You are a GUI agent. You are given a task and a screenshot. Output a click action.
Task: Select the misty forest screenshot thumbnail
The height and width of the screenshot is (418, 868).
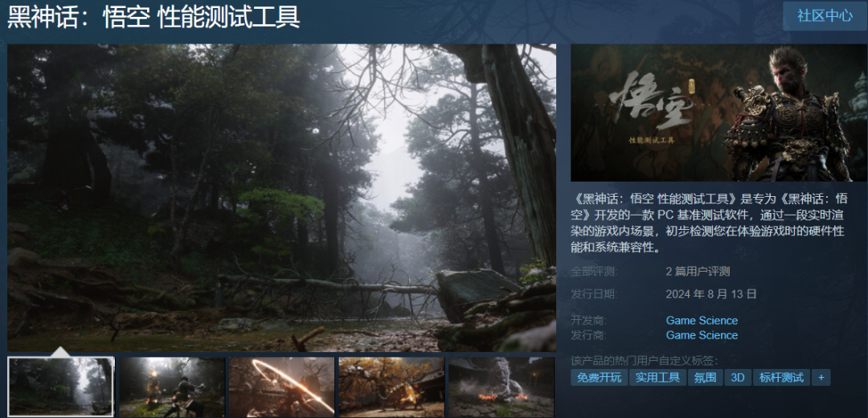(61, 387)
